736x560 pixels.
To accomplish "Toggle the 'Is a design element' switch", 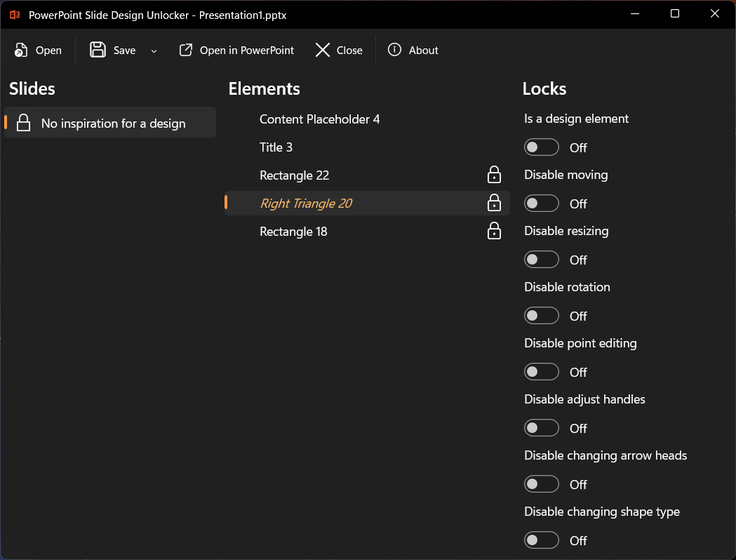I will pyautogui.click(x=542, y=147).
